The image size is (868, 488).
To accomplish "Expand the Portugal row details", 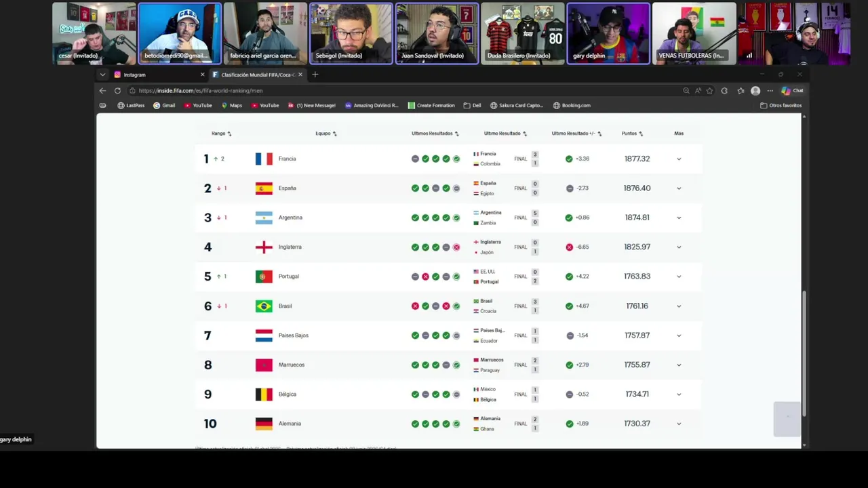I will (679, 277).
